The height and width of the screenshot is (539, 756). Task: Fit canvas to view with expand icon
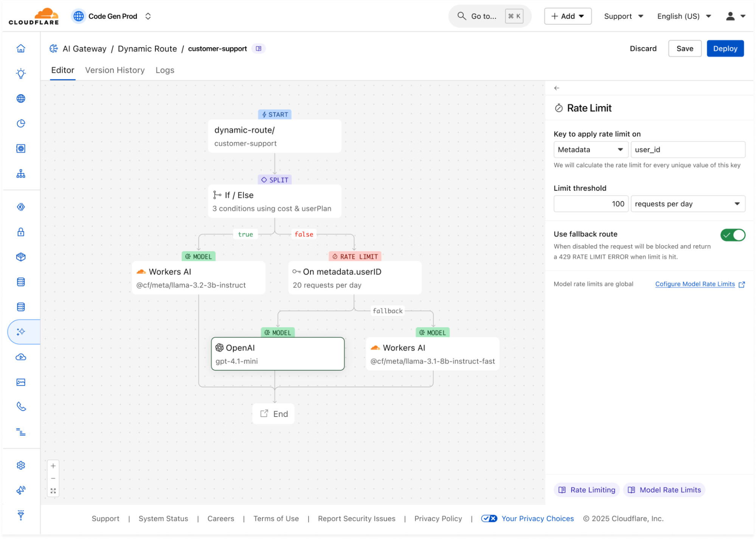click(53, 491)
